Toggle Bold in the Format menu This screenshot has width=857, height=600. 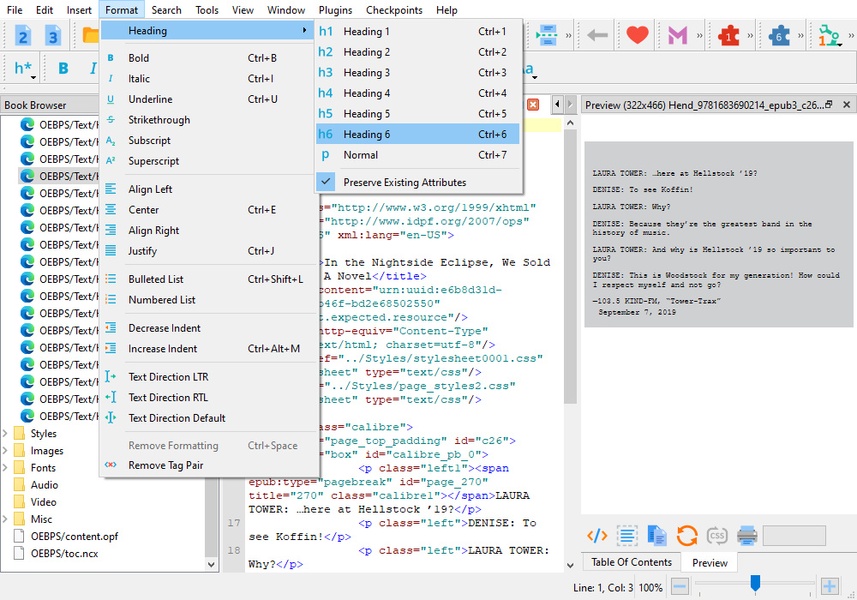(207, 58)
